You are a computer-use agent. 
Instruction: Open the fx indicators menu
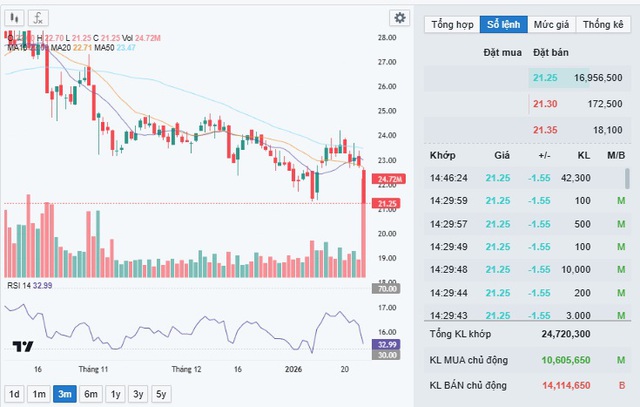[38, 18]
